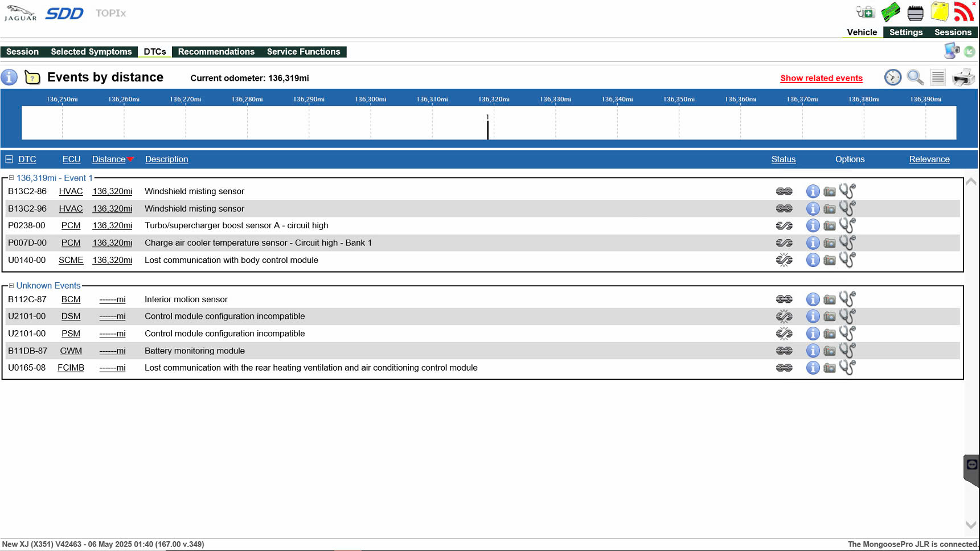
Task: Open Selected Symptoms tab
Action: click(x=91, y=52)
